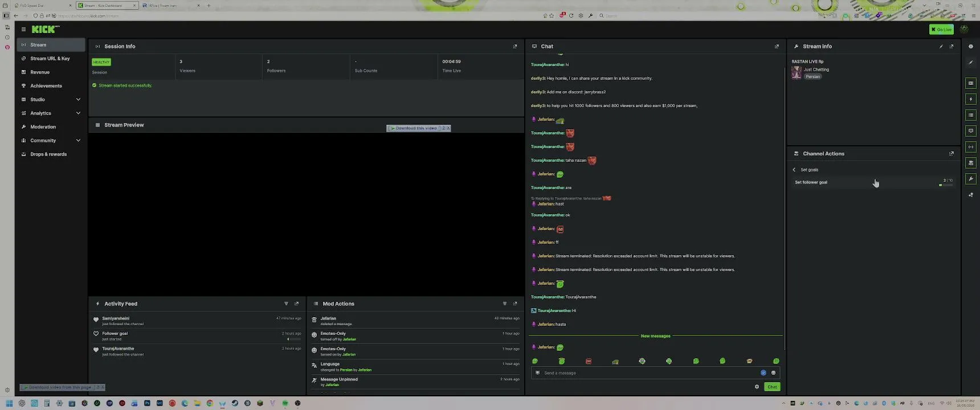Viewport: 980px width, 410px height.
Task: Send message with the Chat button
Action: click(772, 387)
